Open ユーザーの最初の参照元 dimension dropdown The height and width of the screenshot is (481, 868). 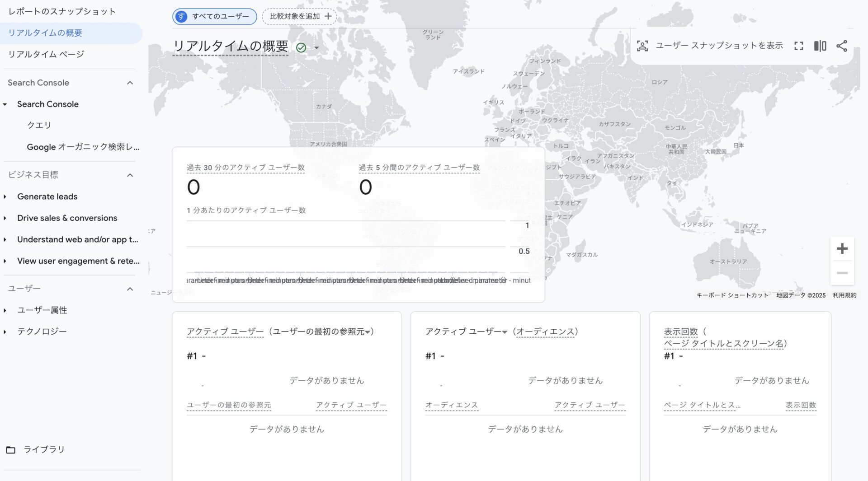pos(368,332)
